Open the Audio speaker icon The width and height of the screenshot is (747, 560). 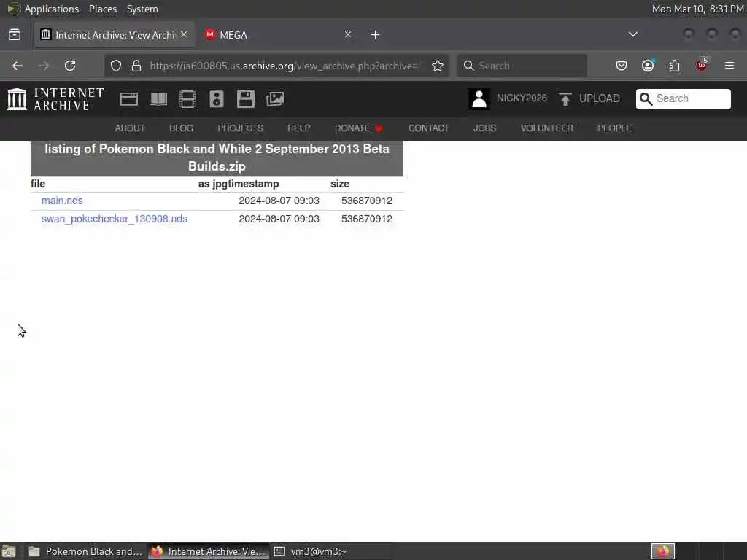coord(217,99)
